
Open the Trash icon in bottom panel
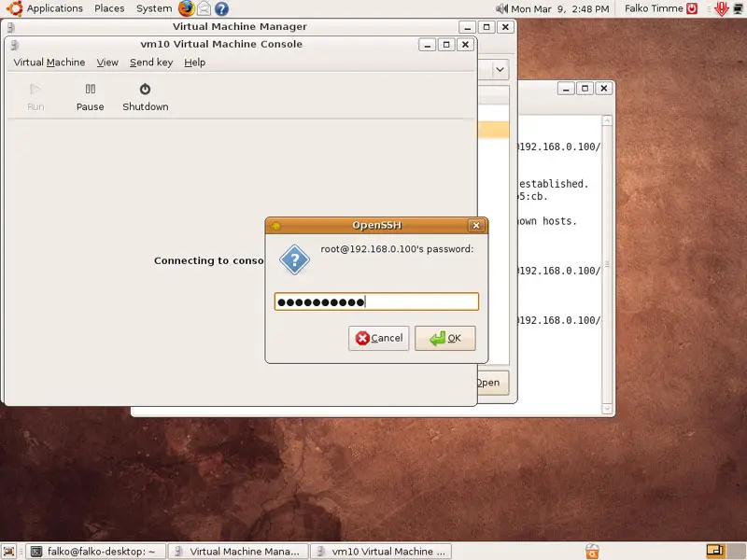coord(592,552)
